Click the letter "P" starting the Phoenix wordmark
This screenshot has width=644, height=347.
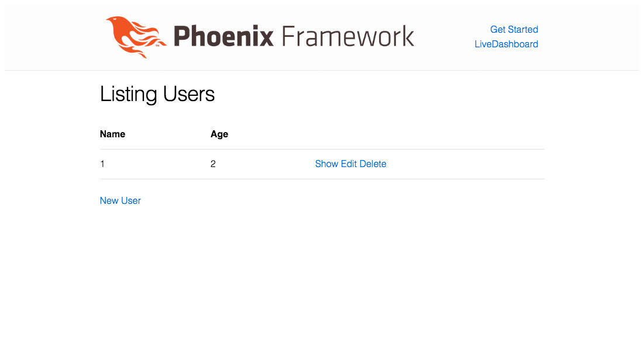(180, 37)
